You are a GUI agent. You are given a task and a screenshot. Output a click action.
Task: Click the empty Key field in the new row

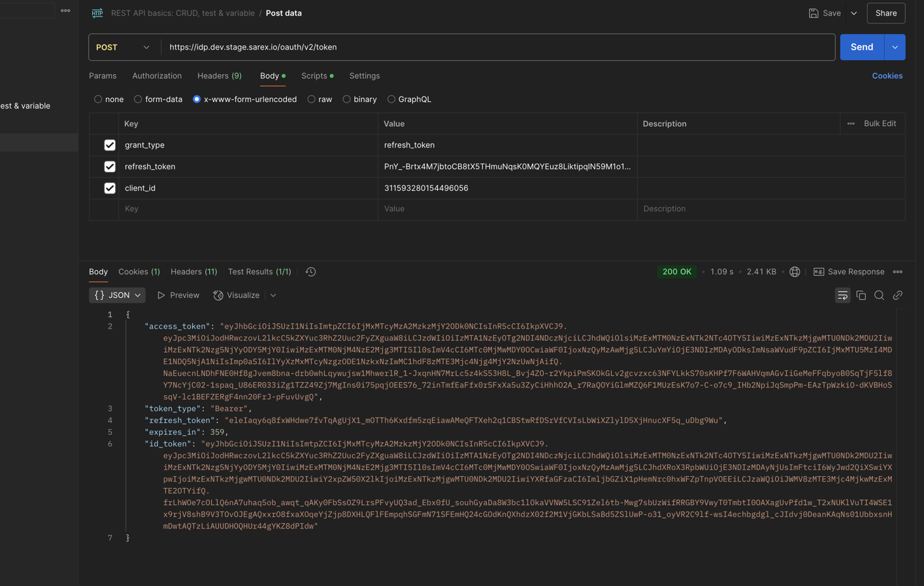[248, 209]
